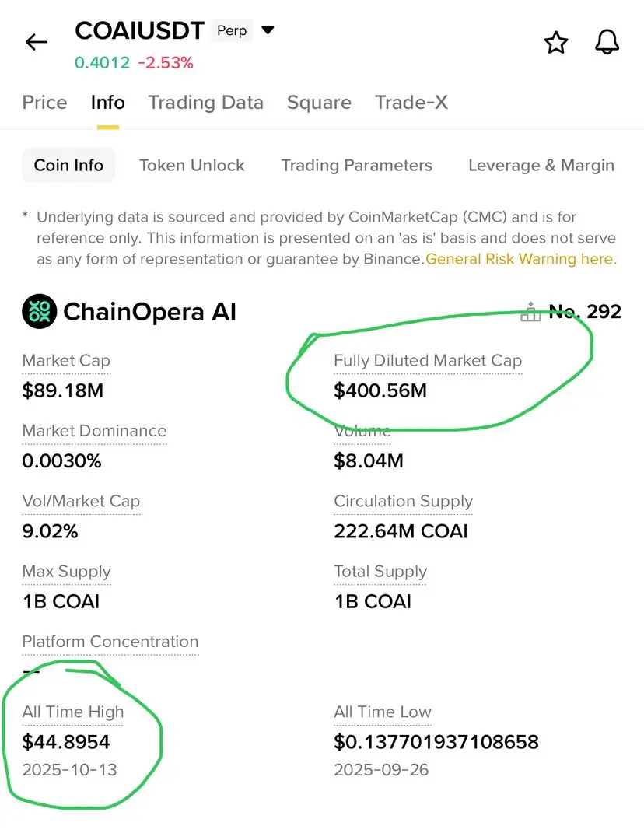The width and height of the screenshot is (644, 833).
Task: Tap the back arrow icon
Action: click(x=37, y=42)
